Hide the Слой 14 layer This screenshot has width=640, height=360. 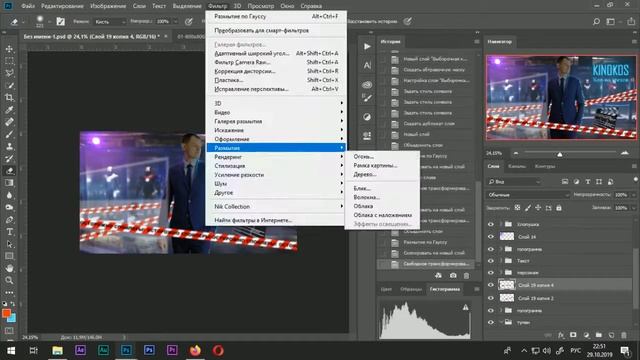pos(491,236)
